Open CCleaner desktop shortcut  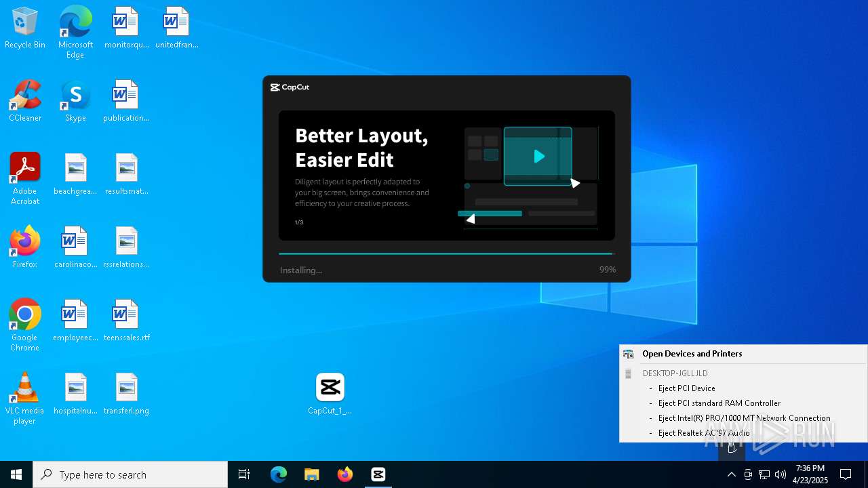coord(25,102)
